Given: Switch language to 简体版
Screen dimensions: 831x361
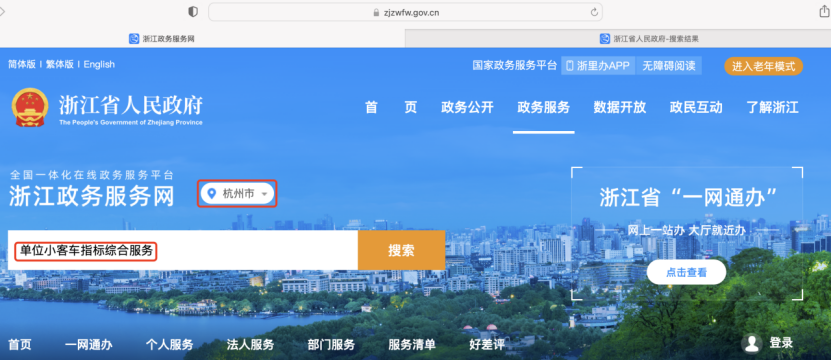Looking at the screenshot, I should [22, 64].
